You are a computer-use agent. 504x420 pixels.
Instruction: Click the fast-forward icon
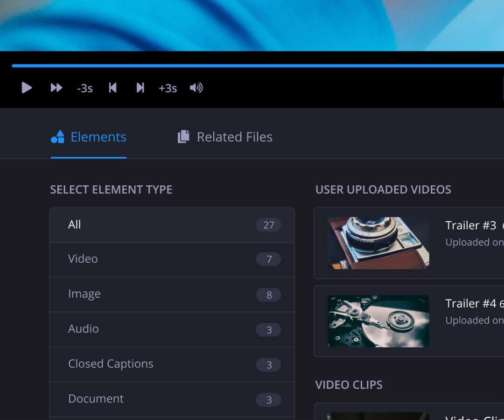[56, 88]
